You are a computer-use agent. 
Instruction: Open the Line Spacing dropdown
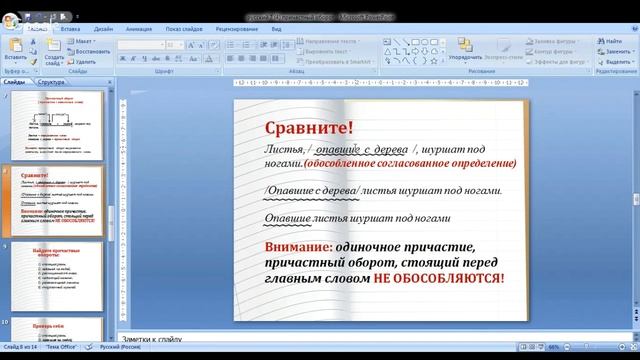tap(287, 45)
